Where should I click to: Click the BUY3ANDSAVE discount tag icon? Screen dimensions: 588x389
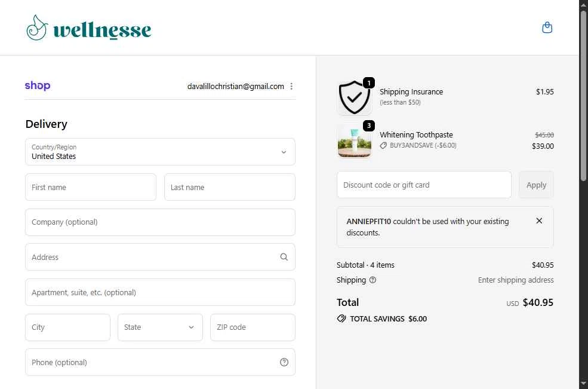pos(383,146)
